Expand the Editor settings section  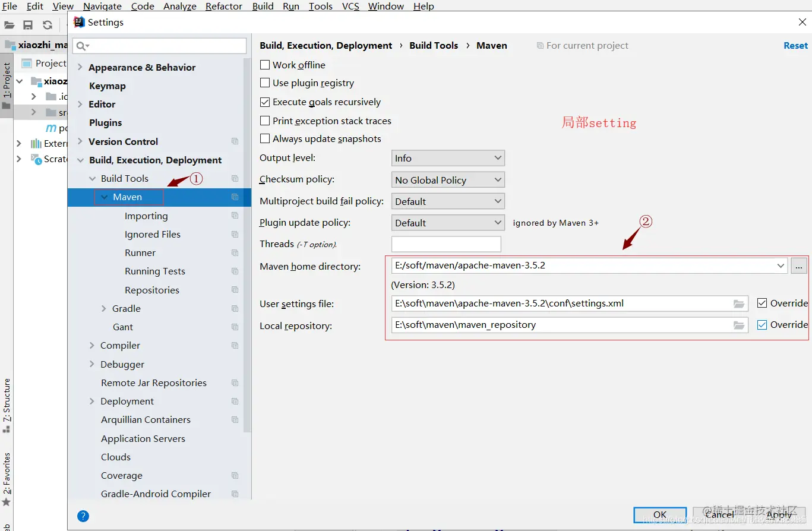click(80, 104)
